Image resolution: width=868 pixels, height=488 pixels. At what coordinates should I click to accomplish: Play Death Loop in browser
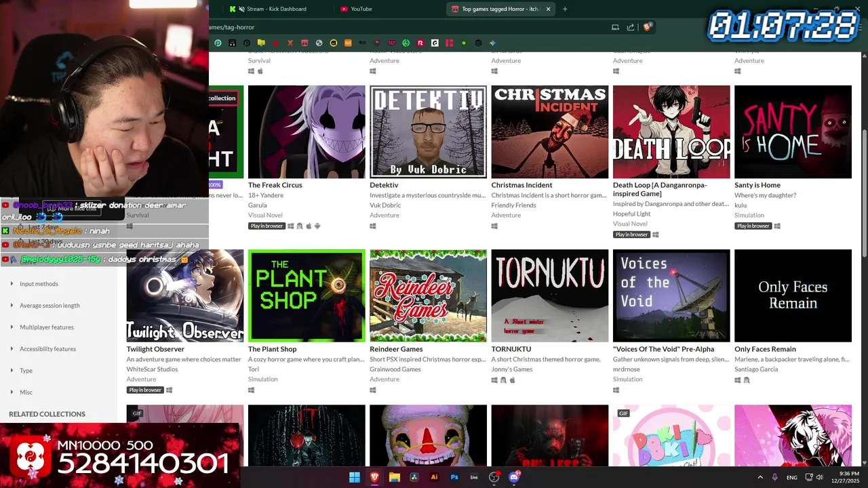[631, 235]
